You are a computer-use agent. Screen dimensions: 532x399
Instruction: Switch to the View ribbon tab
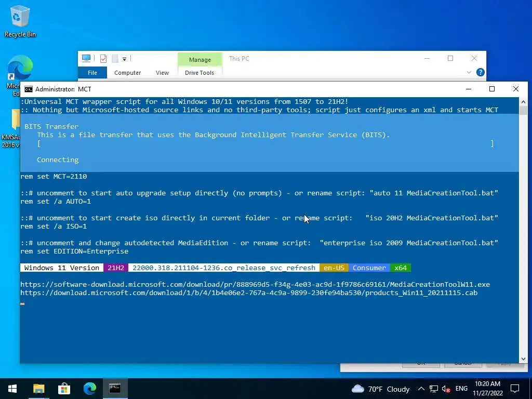click(162, 73)
